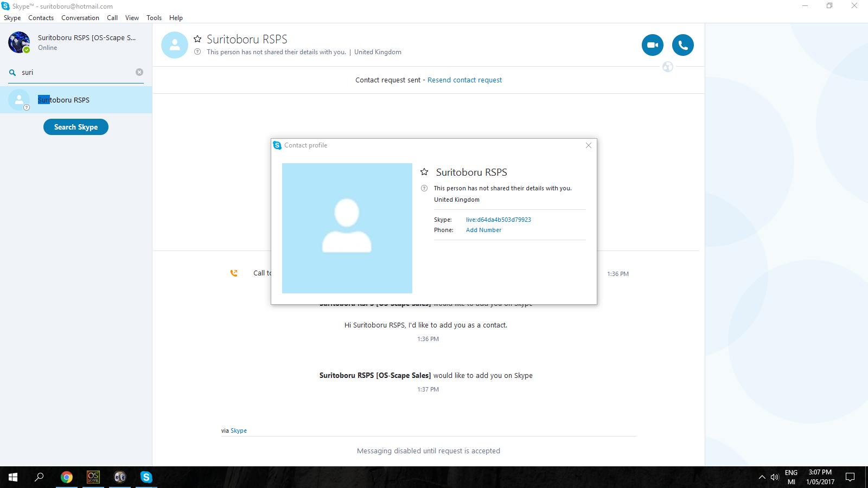Open the Help menu
Image resolution: width=868 pixels, height=488 pixels.
pos(176,18)
